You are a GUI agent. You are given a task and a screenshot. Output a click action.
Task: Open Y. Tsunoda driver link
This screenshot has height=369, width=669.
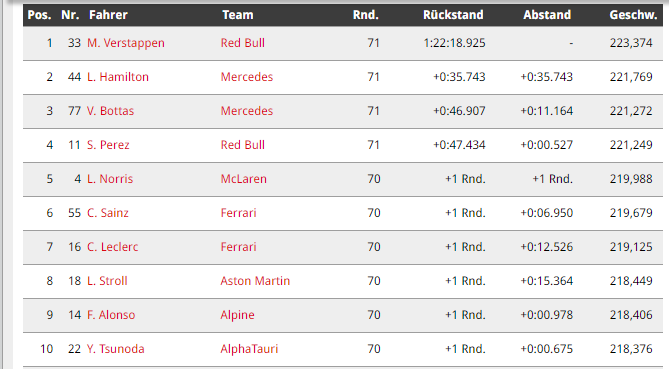pyautogui.click(x=116, y=349)
